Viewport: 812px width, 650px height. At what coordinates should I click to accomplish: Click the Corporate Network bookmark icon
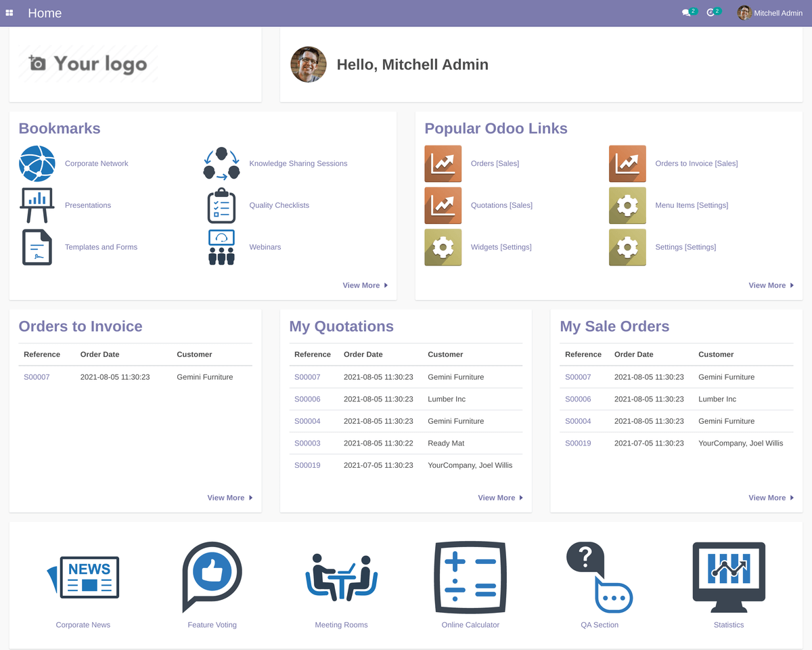pos(37,163)
